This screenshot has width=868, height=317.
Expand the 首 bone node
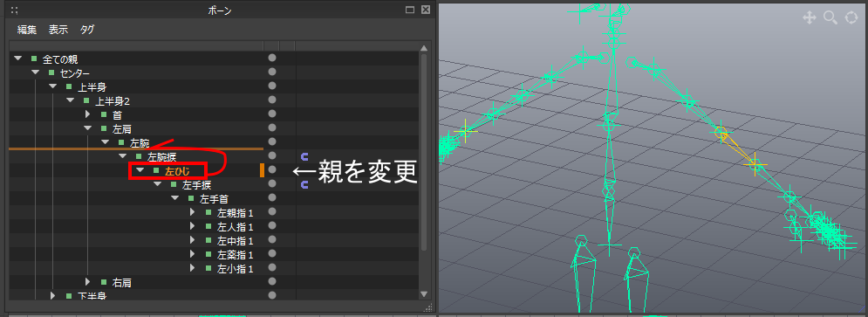pyautogui.click(x=87, y=114)
